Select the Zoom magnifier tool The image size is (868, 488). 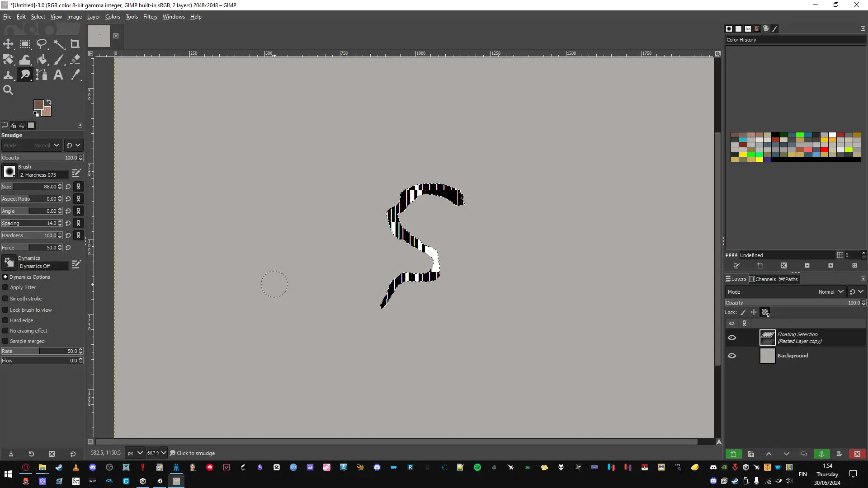click(x=8, y=90)
